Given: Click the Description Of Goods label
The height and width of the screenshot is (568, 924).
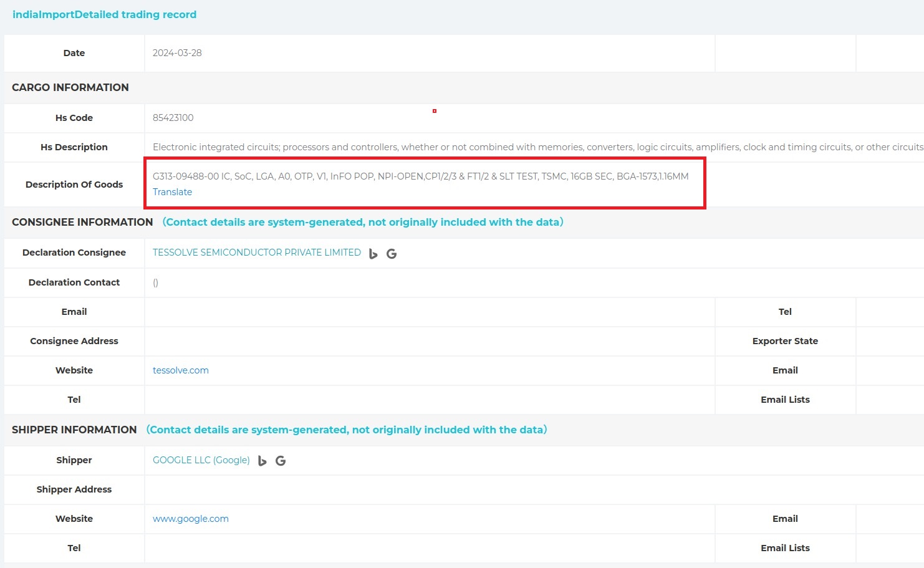Looking at the screenshot, I should coord(74,185).
